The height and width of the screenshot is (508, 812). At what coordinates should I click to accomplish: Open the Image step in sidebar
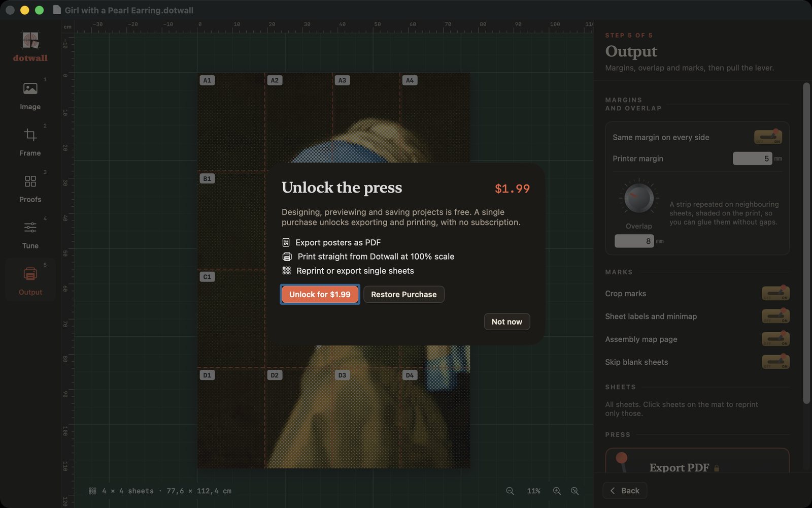pos(30,96)
